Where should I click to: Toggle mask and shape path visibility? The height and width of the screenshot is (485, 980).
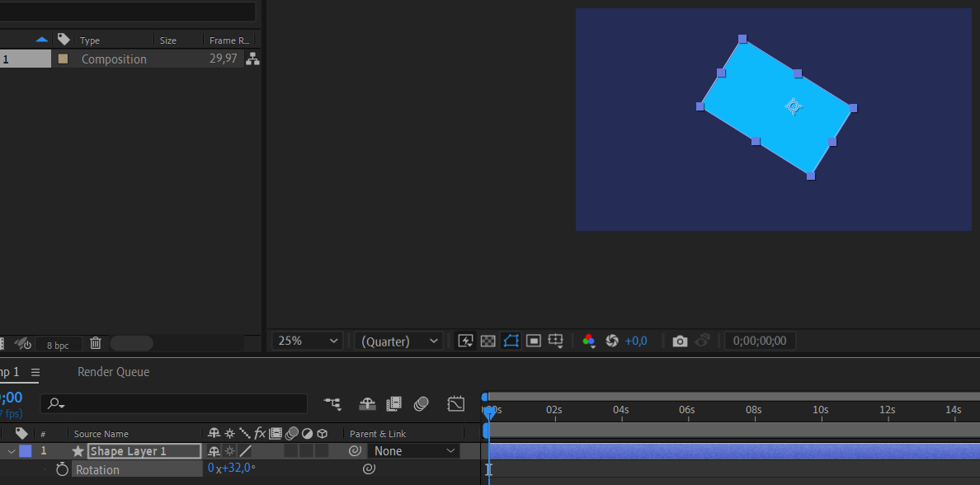click(x=511, y=341)
